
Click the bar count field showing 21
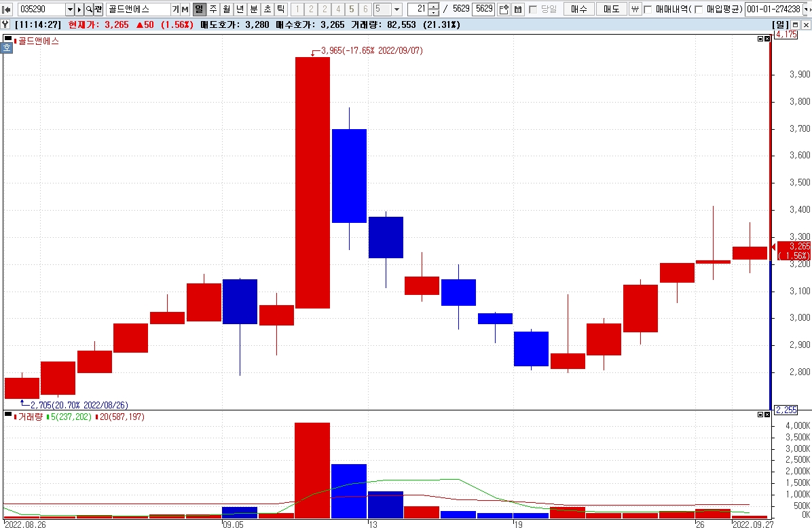pos(418,10)
